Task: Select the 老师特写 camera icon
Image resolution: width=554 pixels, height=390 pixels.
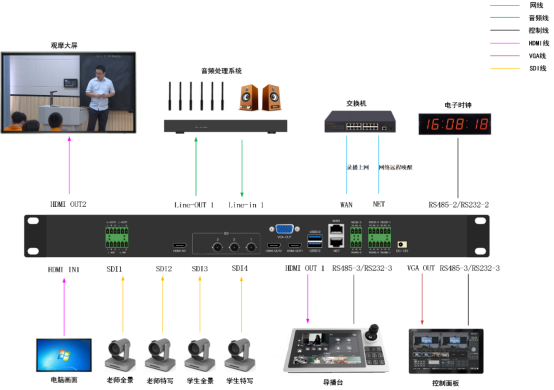Action: (160, 355)
